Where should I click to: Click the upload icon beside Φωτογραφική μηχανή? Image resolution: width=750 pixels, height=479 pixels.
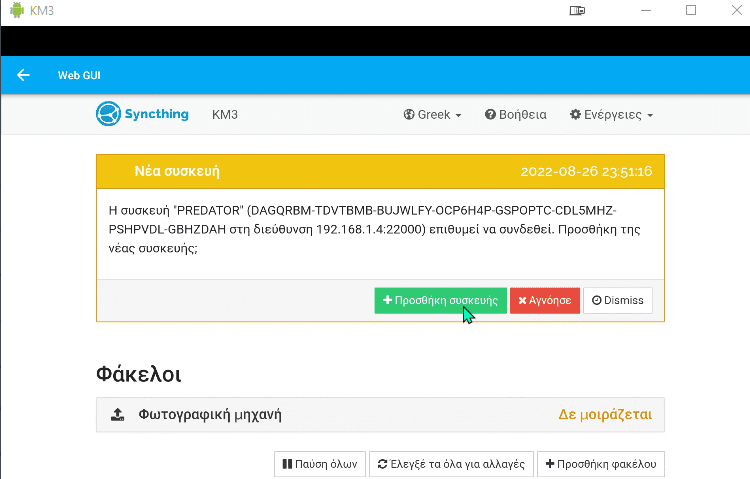click(x=118, y=414)
